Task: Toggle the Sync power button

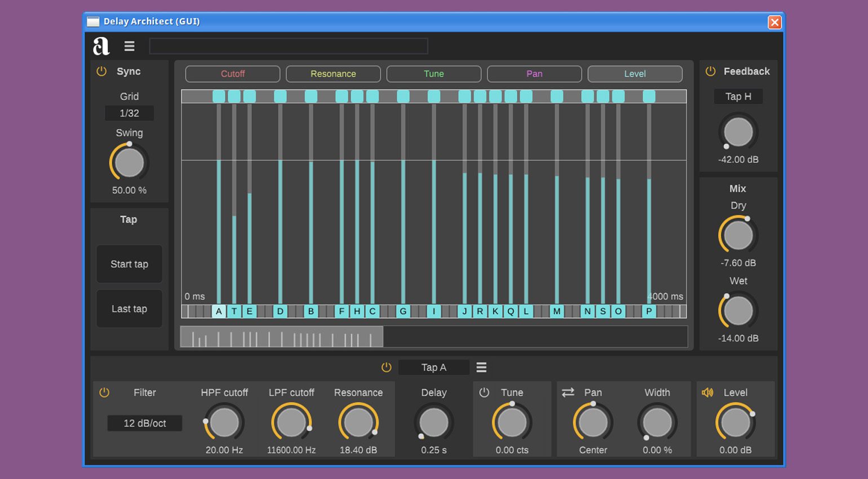Action: (101, 72)
